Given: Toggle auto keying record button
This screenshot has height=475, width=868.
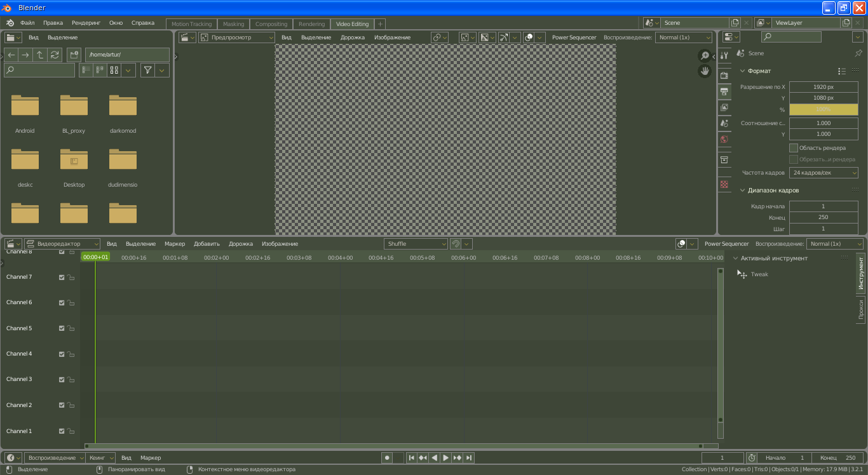Looking at the screenshot, I should 386,458.
